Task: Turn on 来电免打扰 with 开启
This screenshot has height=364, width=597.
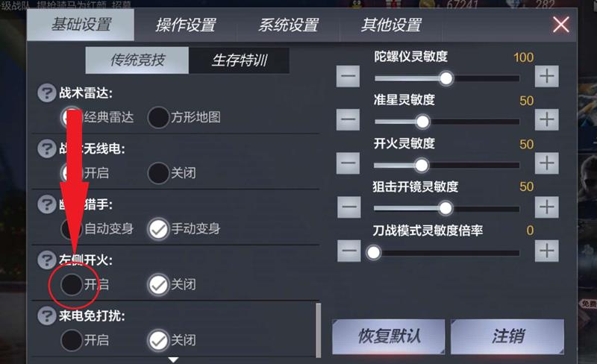Action: pyautogui.click(x=72, y=340)
